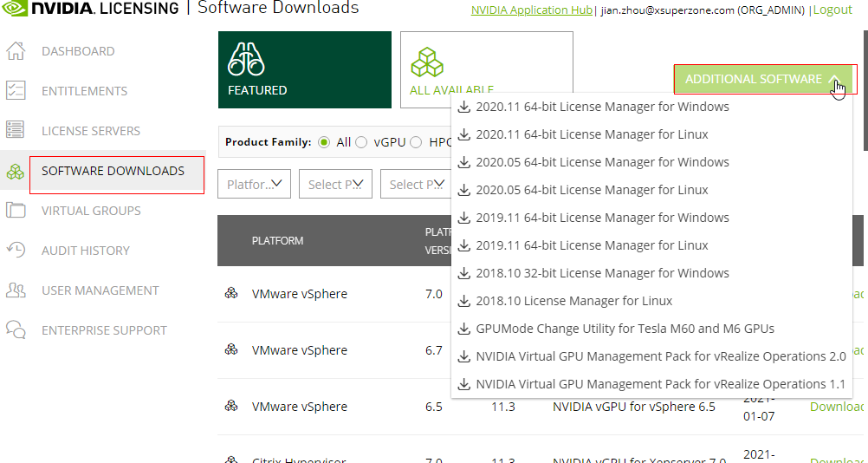The height and width of the screenshot is (463, 868).
Task: Open Virtual Groups page
Action: (x=91, y=211)
